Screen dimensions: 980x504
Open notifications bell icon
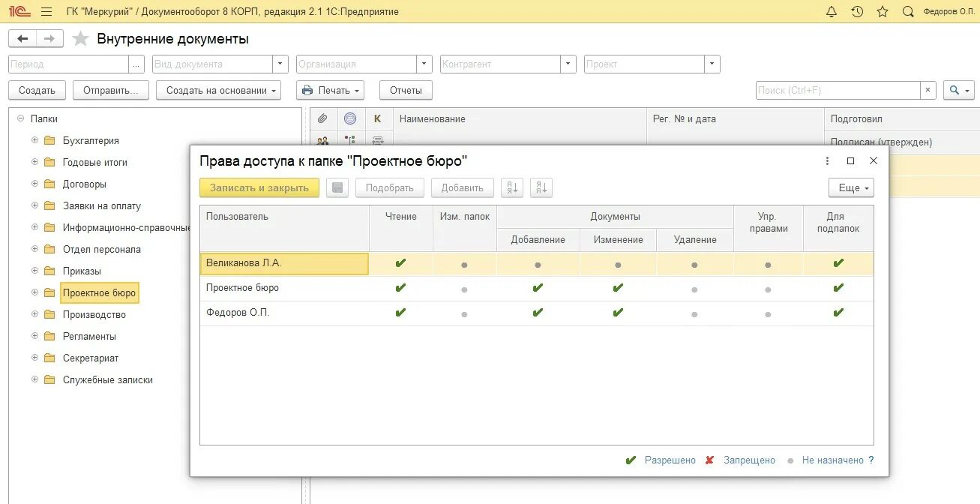coord(831,12)
